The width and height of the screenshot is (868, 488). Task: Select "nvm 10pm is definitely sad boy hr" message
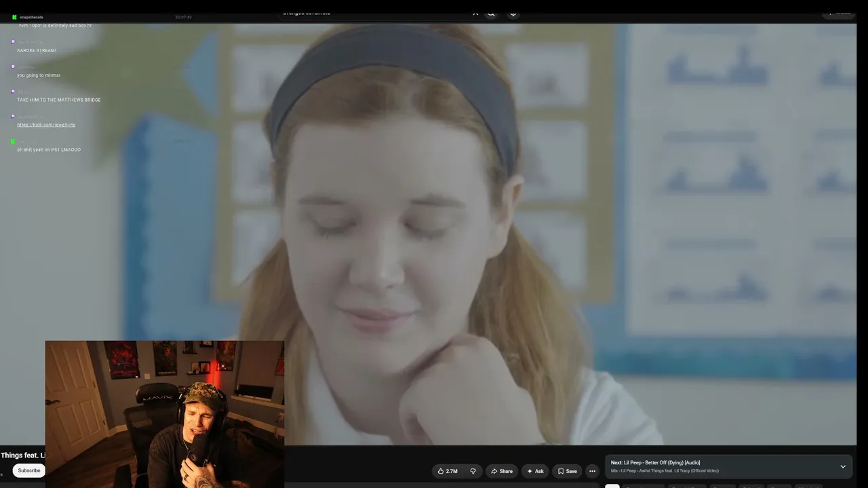pos(55,25)
